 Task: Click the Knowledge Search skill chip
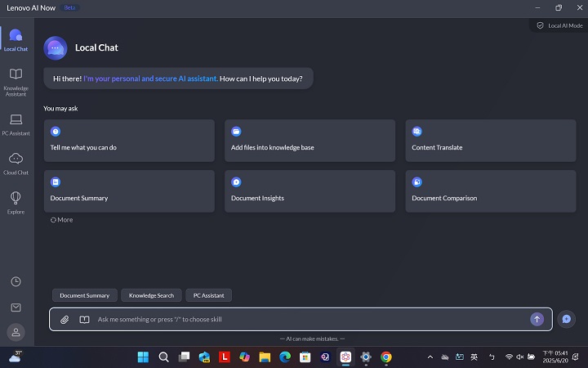pos(152,295)
